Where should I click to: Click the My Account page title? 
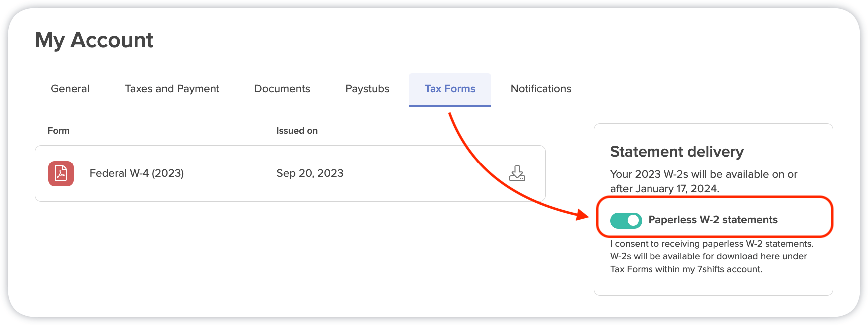pyautogui.click(x=94, y=40)
